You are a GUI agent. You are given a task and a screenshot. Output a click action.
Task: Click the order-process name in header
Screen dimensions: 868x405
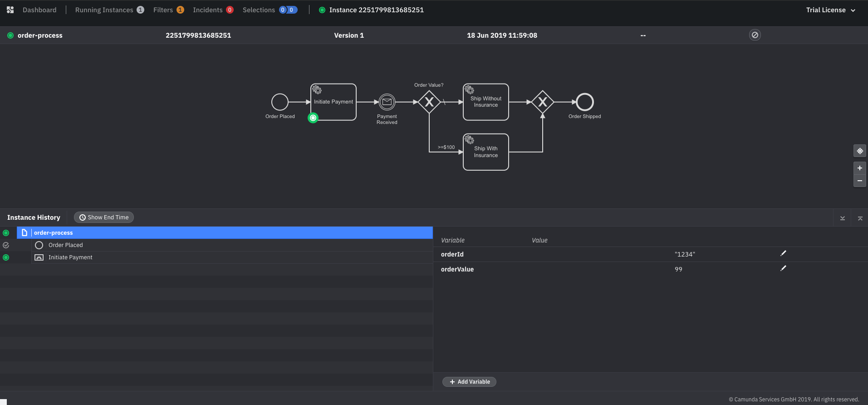40,35
